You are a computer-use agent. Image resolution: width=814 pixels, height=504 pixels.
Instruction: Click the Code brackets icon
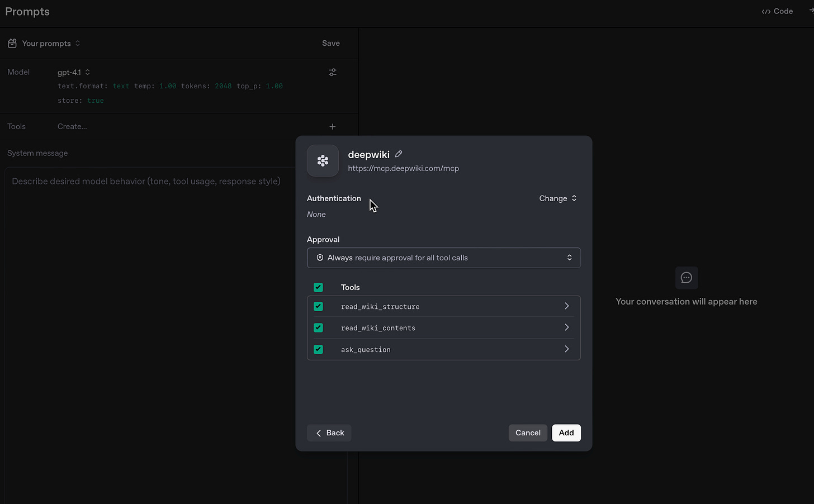pyautogui.click(x=766, y=12)
